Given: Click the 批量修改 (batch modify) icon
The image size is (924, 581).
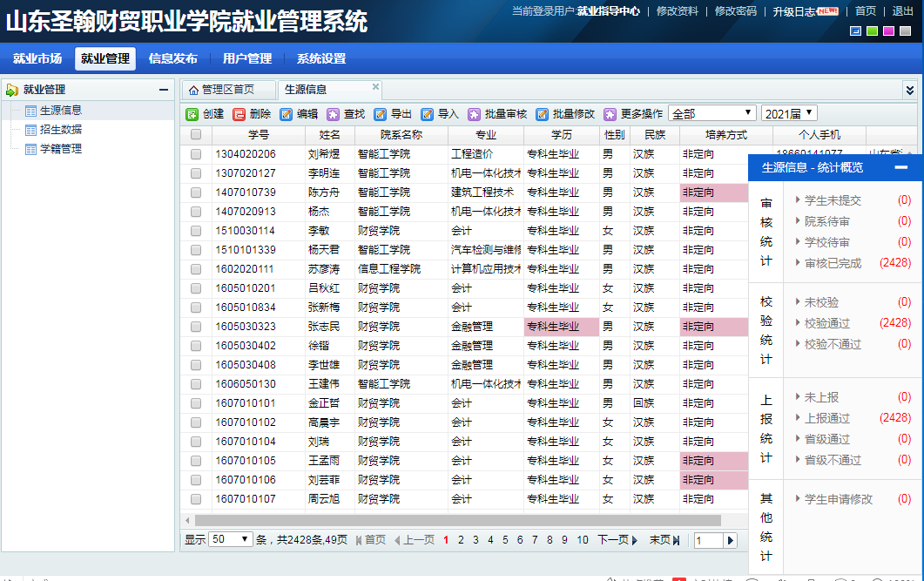Looking at the screenshot, I should pyautogui.click(x=543, y=114).
